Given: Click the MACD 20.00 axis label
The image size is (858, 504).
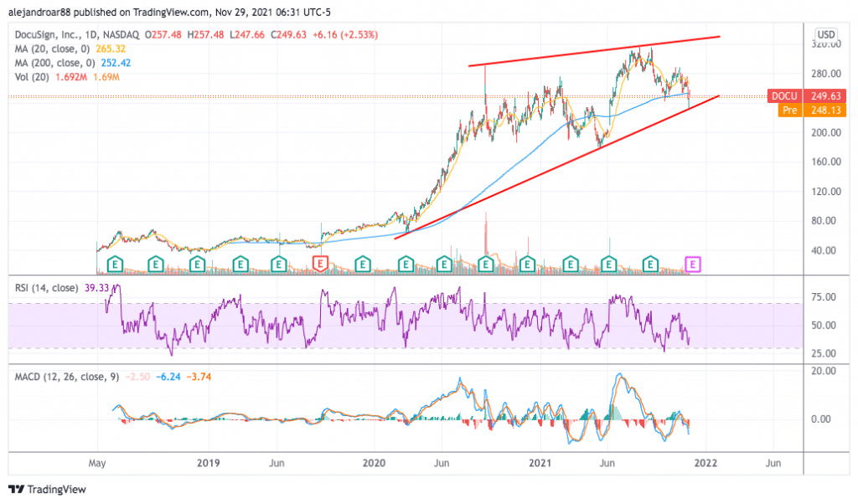Looking at the screenshot, I should (x=824, y=371).
